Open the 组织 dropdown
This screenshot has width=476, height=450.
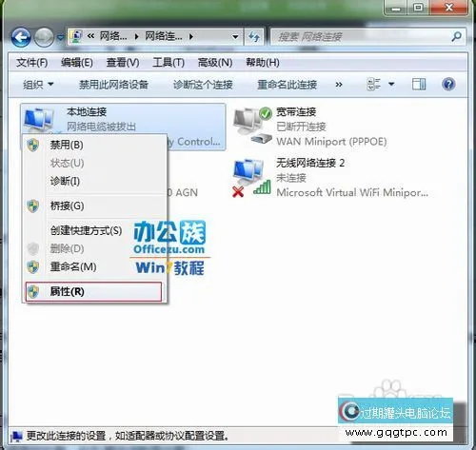38,85
